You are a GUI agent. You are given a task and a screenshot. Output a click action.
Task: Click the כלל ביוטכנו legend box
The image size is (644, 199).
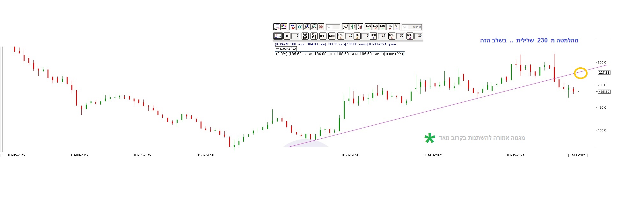(286, 49)
